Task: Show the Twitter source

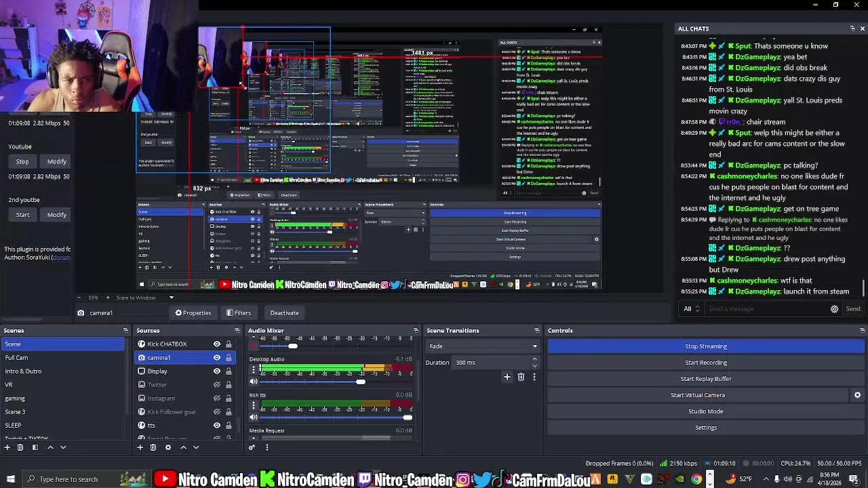Action: click(x=217, y=385)
